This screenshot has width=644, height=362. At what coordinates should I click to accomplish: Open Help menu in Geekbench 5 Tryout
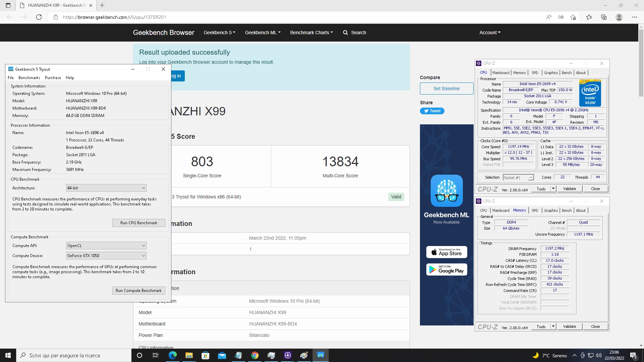tap(70, 78)
